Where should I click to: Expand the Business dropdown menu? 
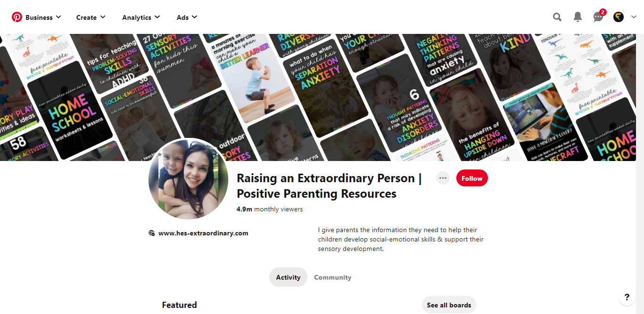43,17
